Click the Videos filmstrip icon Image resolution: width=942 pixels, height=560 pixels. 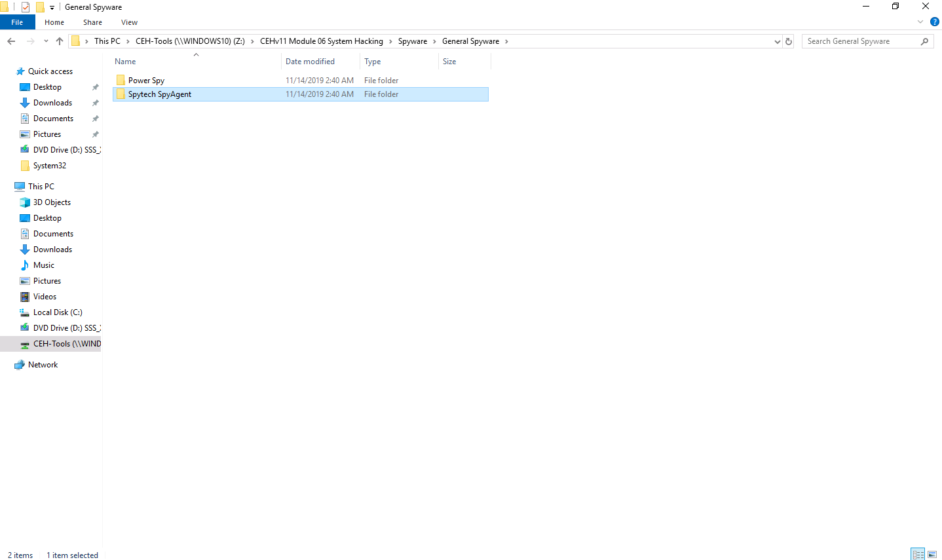25,297
